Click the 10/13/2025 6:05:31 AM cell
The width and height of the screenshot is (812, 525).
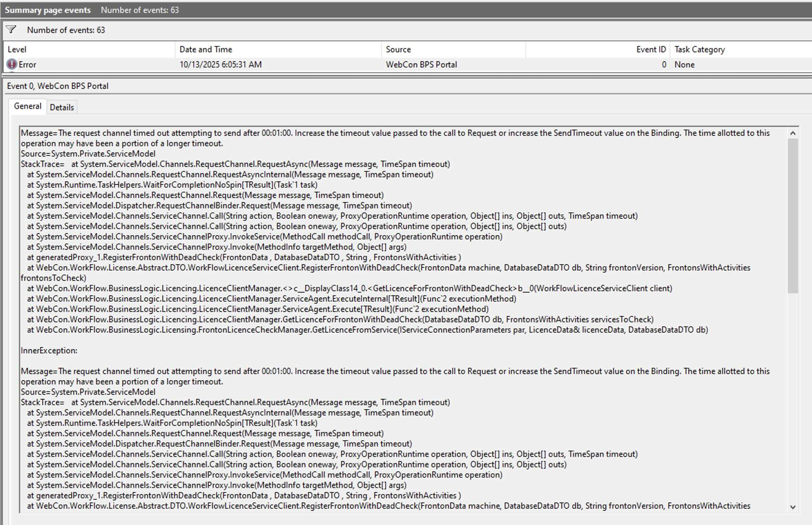pos(221,65)
